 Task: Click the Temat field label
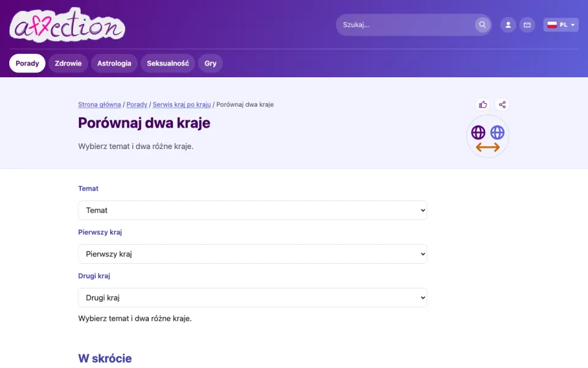88,188
